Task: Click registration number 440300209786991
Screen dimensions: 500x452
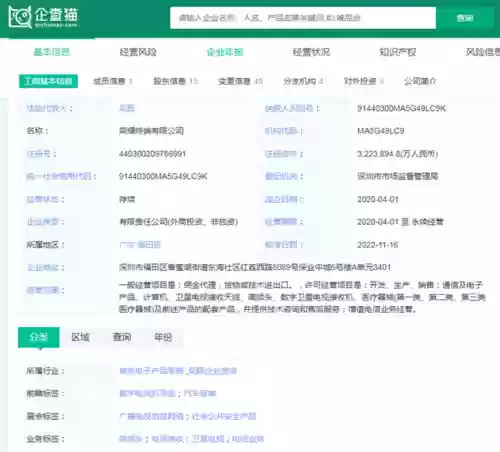Action: (x=152, y=154)
